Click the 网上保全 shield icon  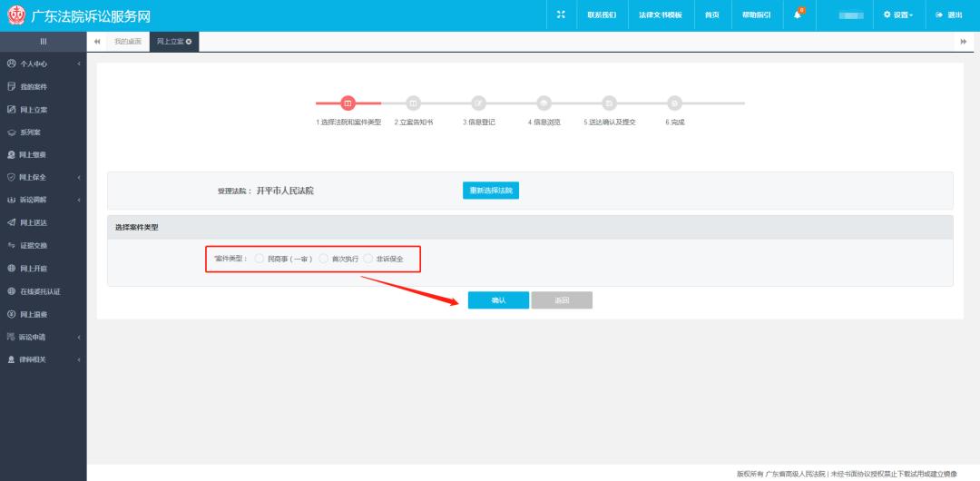click(11, 177)
